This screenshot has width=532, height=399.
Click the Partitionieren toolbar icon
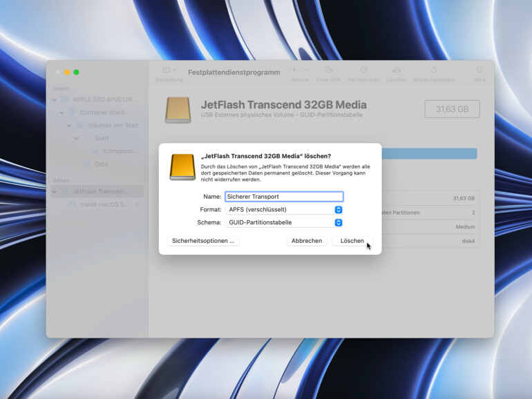click(363, 70)
